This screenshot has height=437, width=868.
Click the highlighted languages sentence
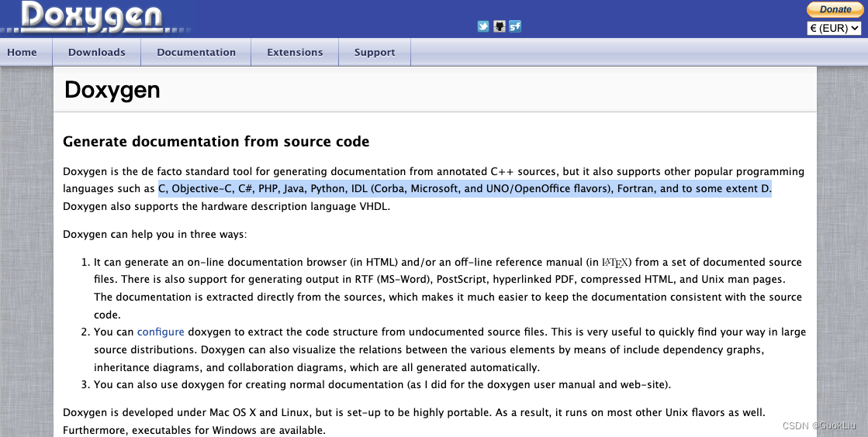[x=465, y=188]
